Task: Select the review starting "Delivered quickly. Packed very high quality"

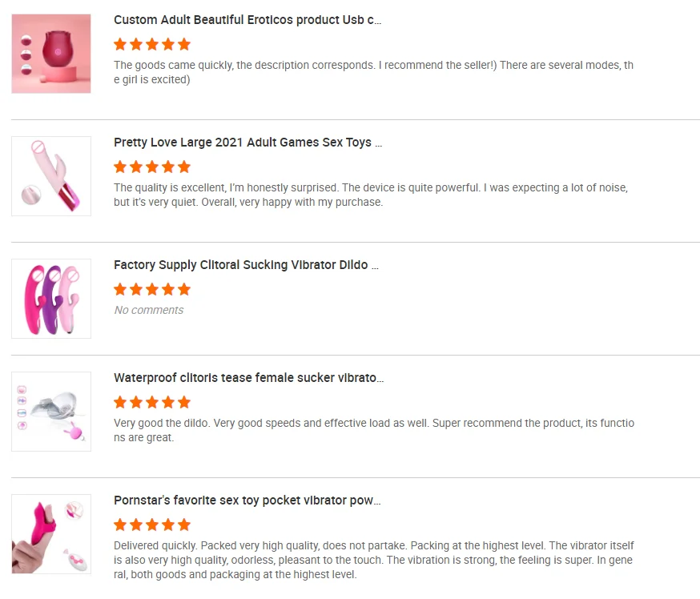Action: tap(373, 560)
